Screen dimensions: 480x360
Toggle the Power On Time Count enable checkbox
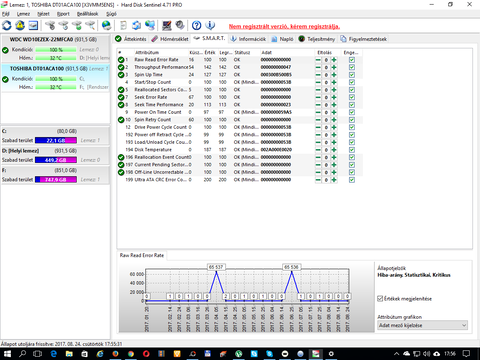point(352,112)
